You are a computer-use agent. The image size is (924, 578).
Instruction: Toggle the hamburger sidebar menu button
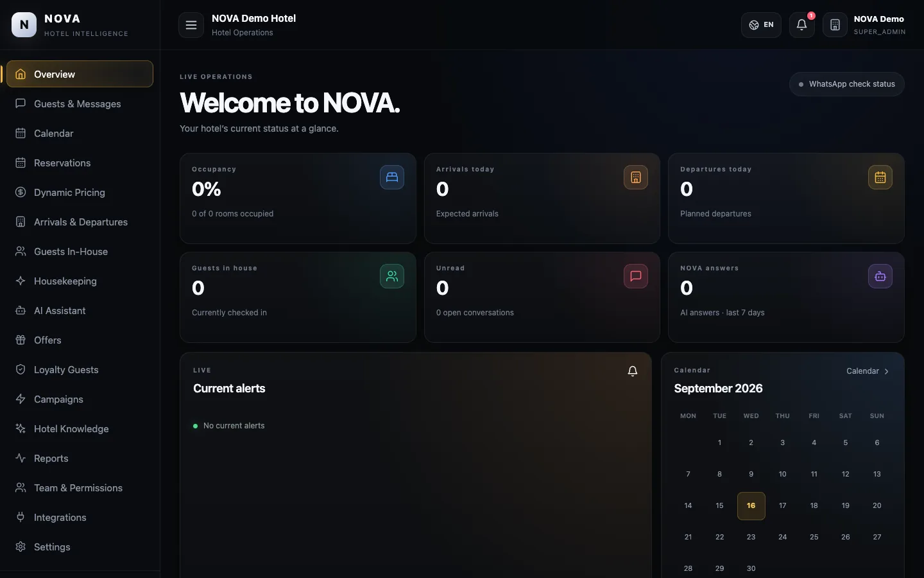[x=191, y=25]
